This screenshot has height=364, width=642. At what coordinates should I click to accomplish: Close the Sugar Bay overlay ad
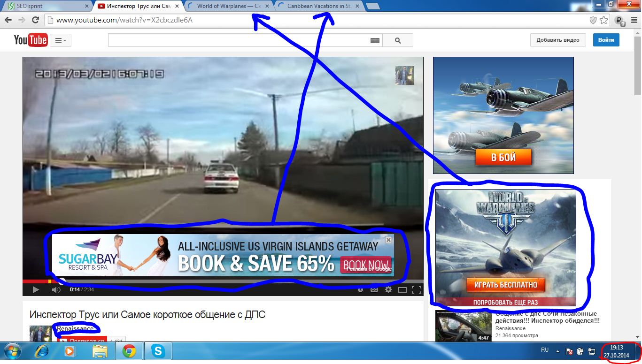[388, 240]
